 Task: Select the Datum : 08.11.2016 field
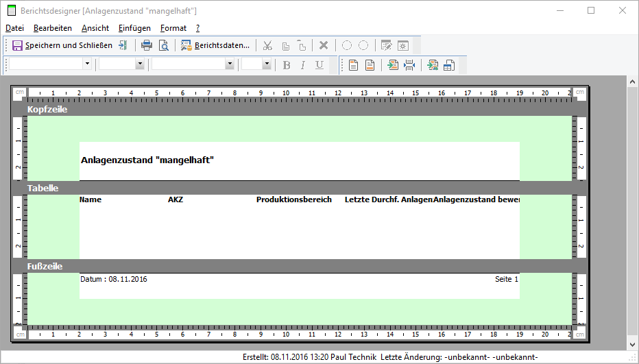[114, 279]
